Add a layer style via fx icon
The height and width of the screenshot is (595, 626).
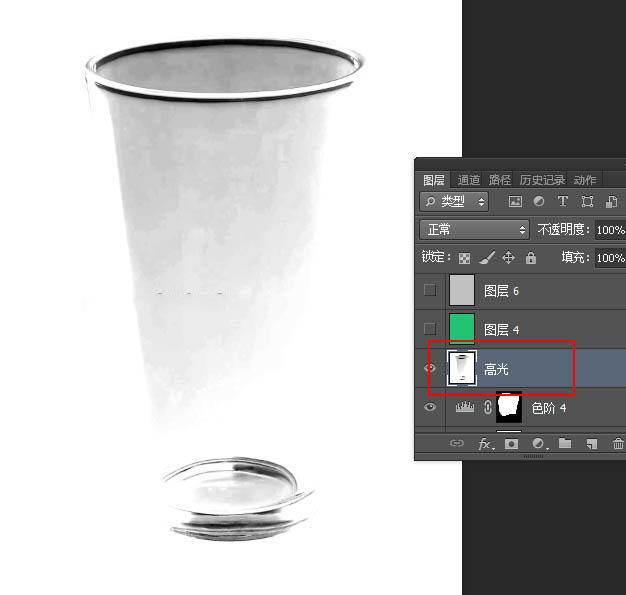[x=484, y=444]
